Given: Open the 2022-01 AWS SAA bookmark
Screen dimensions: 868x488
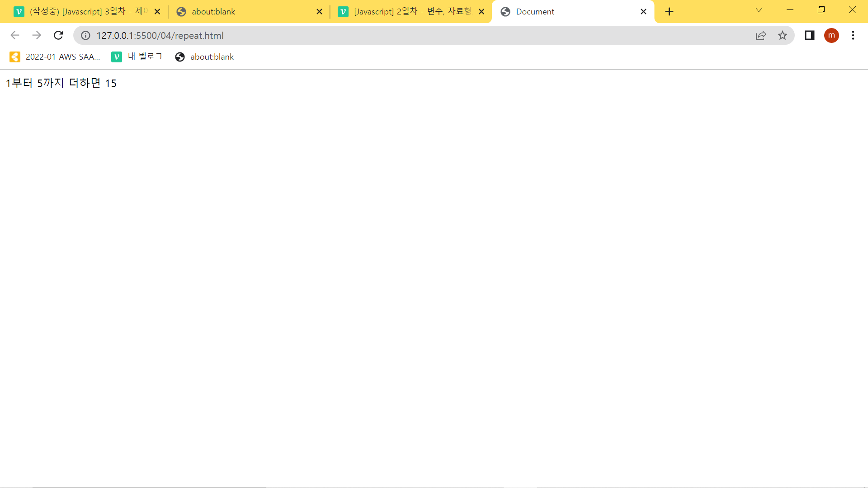Looking at the screenshot, I should coord(55,57).
